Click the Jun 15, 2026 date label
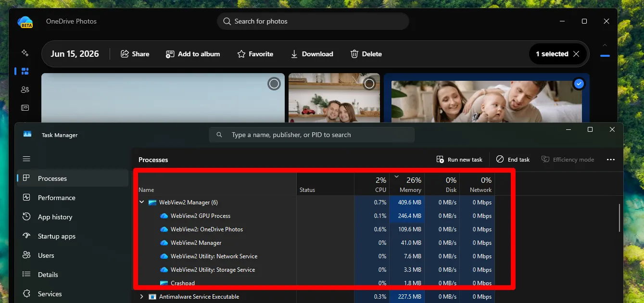This screenshot has height=303, width=644. coord(75,54)
